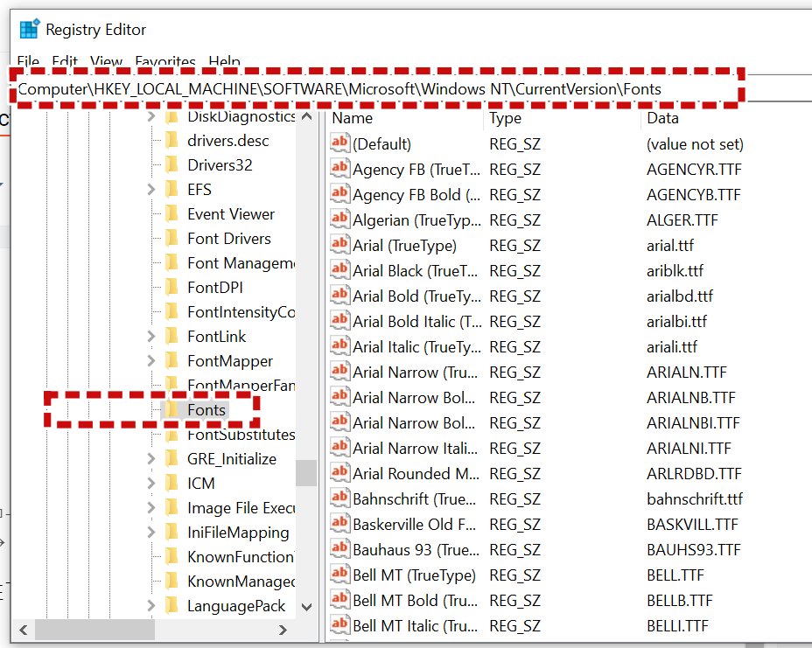Open the Favorites menu
Viewport: 812px width, 648px height.
coord(165,61)
